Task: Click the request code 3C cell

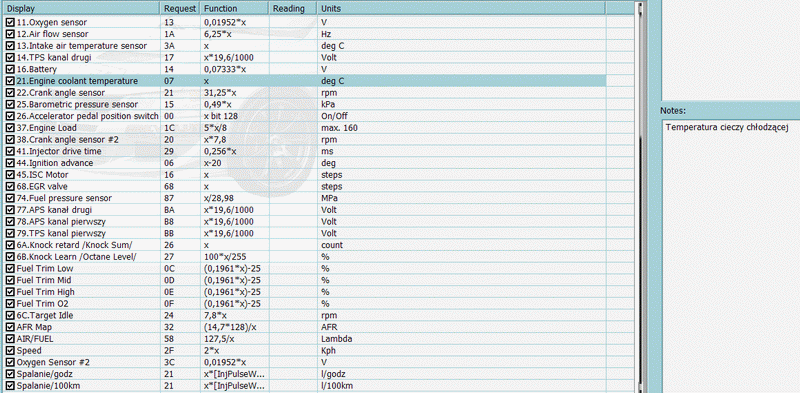Action: 180,363
